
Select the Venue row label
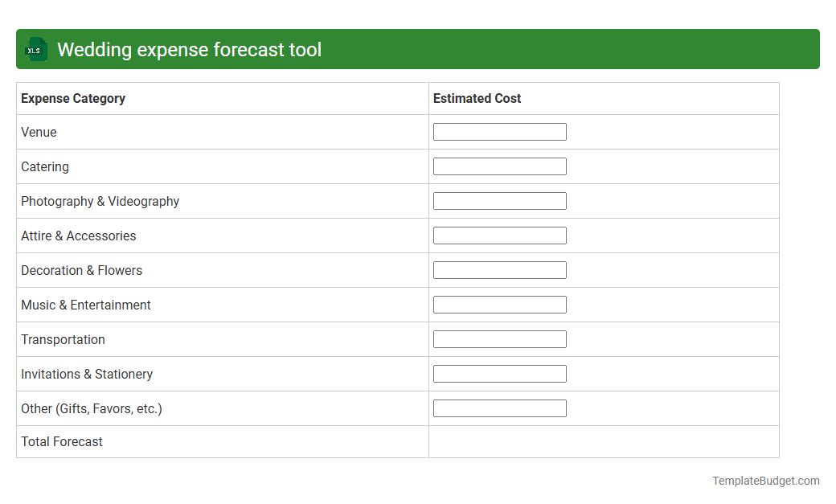(x=38, y=132)
